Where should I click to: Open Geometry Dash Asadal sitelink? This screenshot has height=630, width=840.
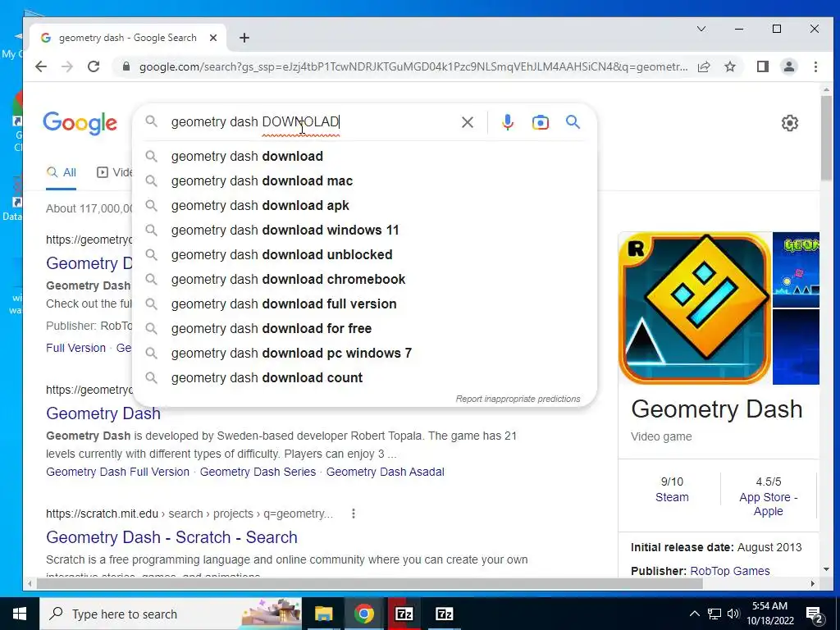(x=386, y=472)
